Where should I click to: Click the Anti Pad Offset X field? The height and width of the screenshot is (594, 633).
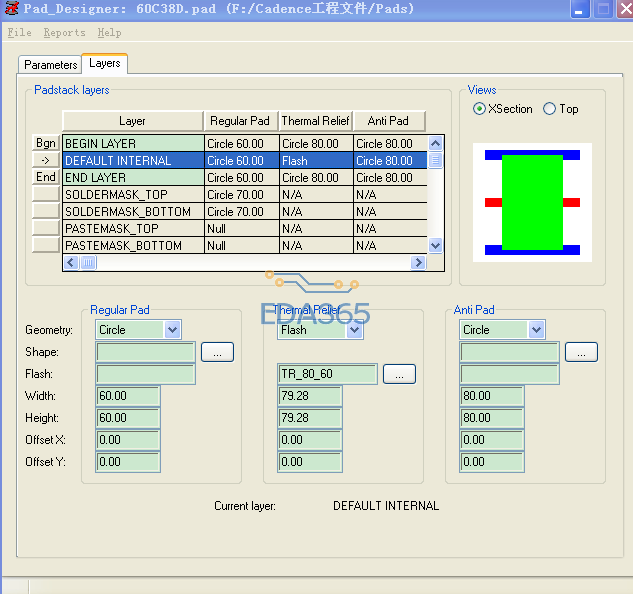(x=492, y=440)
